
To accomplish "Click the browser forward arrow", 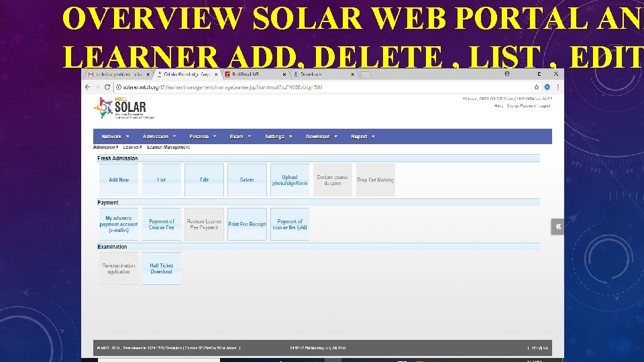I will [x=97, y=87].
